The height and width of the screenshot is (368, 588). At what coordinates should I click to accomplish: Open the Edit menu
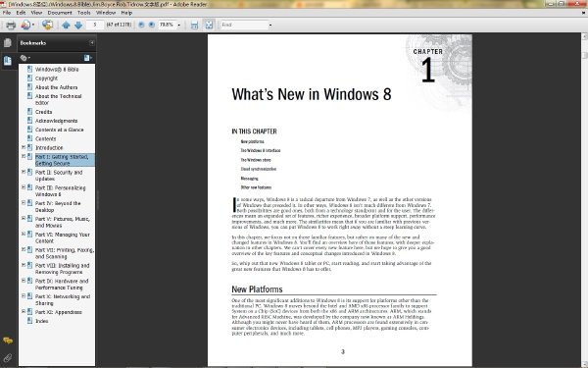pyautogui.click(x=21, y=13)
